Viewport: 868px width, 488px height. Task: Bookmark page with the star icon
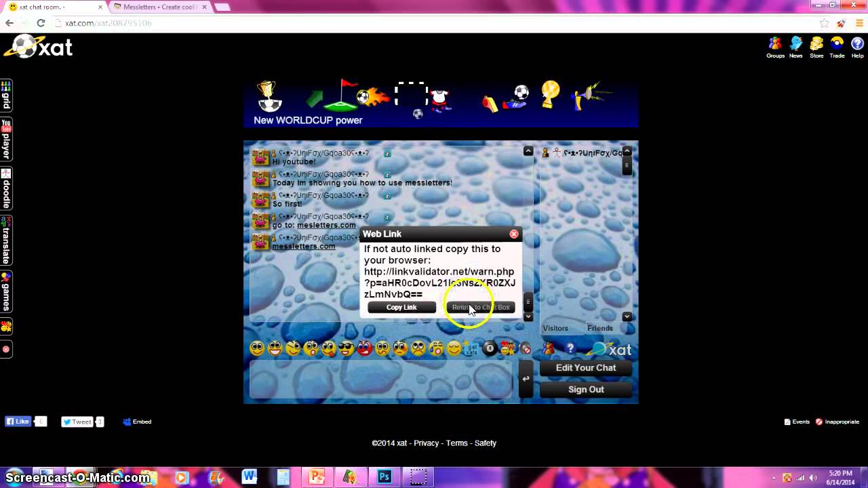[825, 23]
